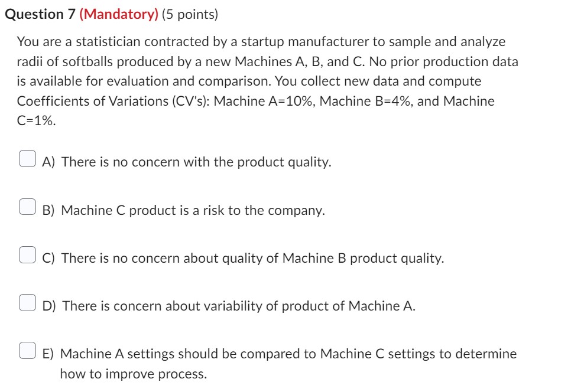Check the checkbox for option D

[26, 302]
